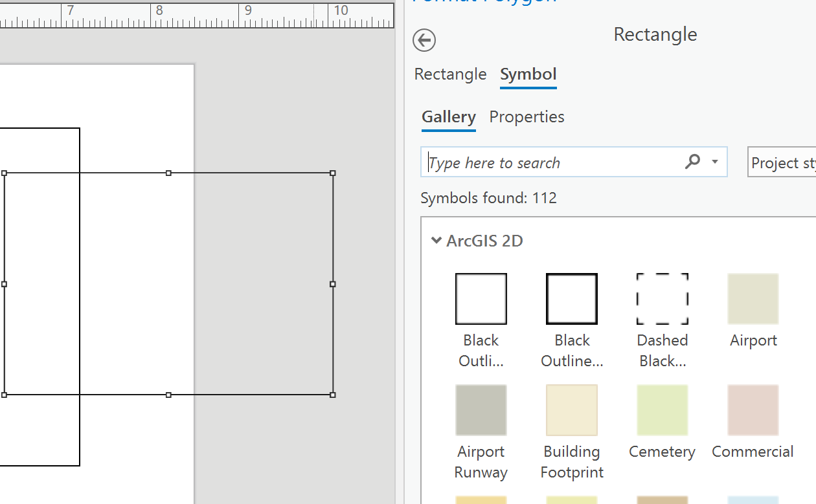Click the back arrow icon
This screenshot has height=504, width=816.
pyautogui.click(x=424, y=40)
